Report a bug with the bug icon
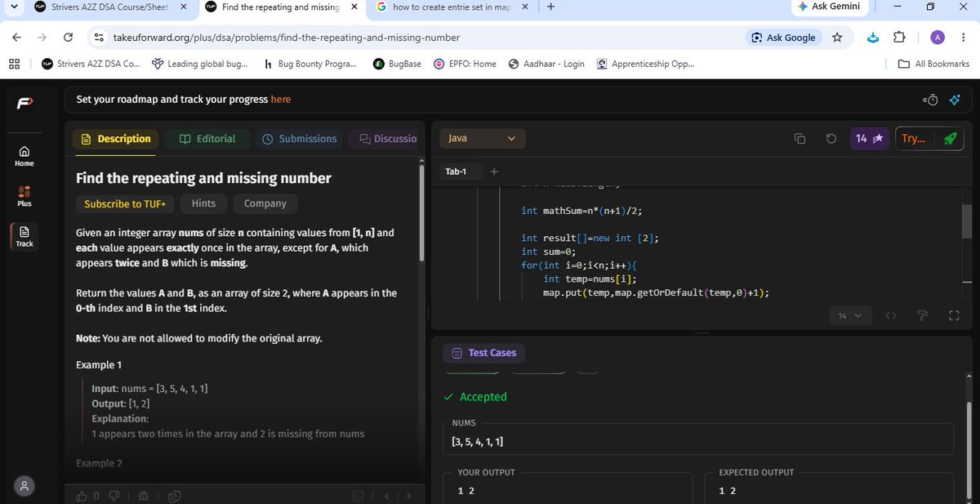Image resolution: width=980 pixels, height=504 pixels. [144, 496]
